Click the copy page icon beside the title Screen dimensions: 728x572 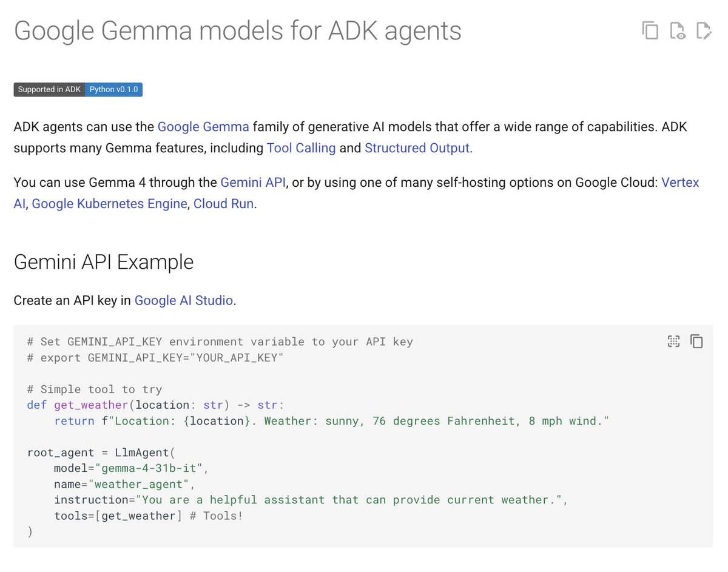[x=650, y=31]
